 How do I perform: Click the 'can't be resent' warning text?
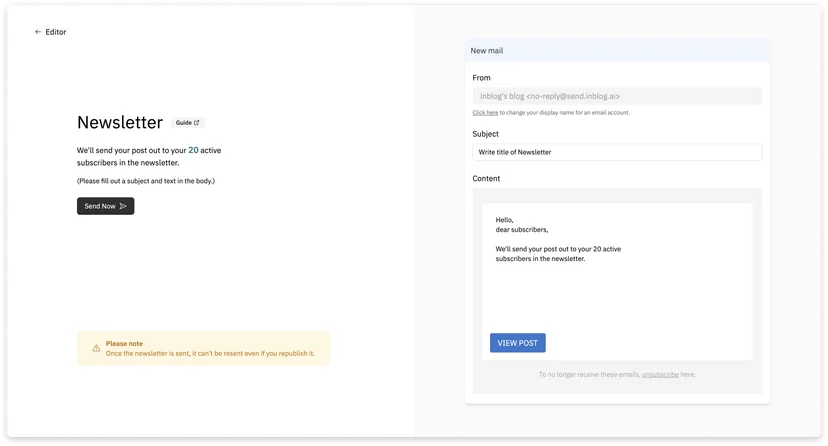pyautogui.click(x=210, y=354)
